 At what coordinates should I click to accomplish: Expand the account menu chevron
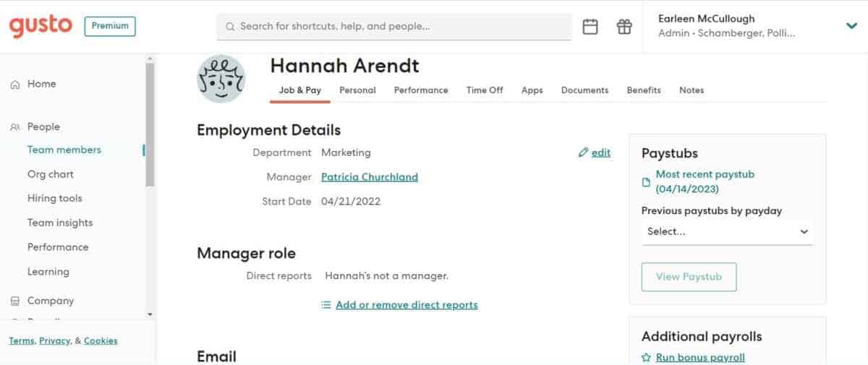(851, 26)
